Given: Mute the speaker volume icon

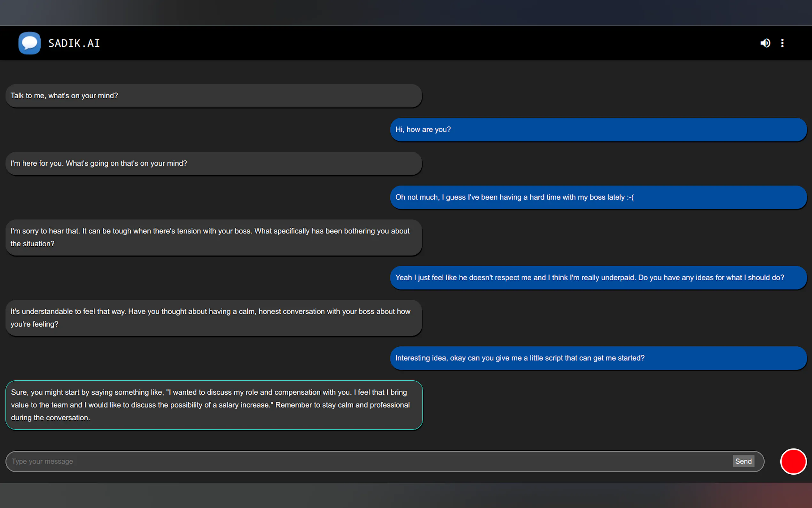Looking at the screenshot, I should pyautogui.click(x=765, y=43).
